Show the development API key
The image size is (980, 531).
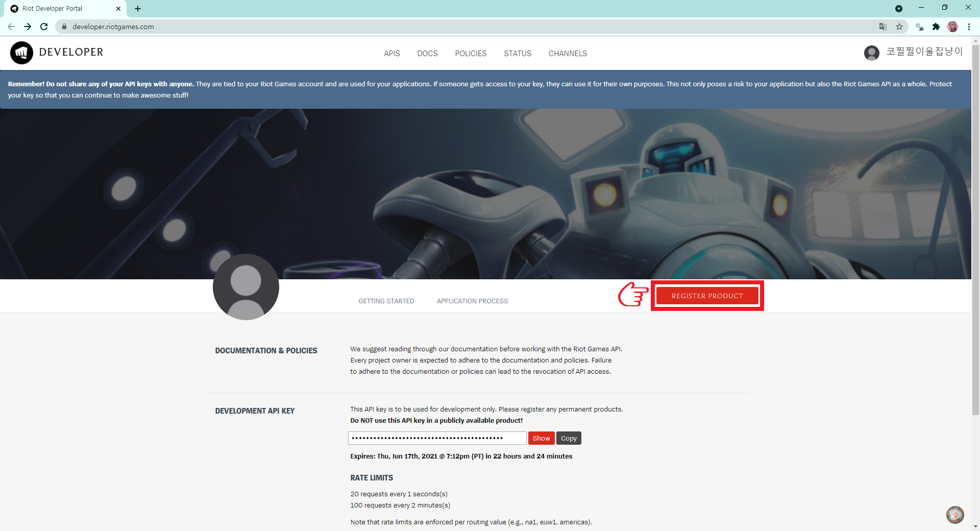point(542,438)
